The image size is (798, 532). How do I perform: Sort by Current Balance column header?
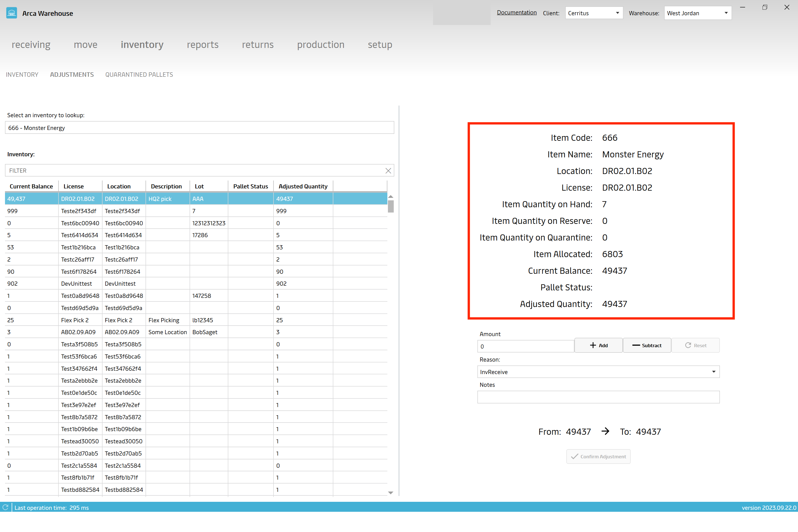tap(31, 186)
